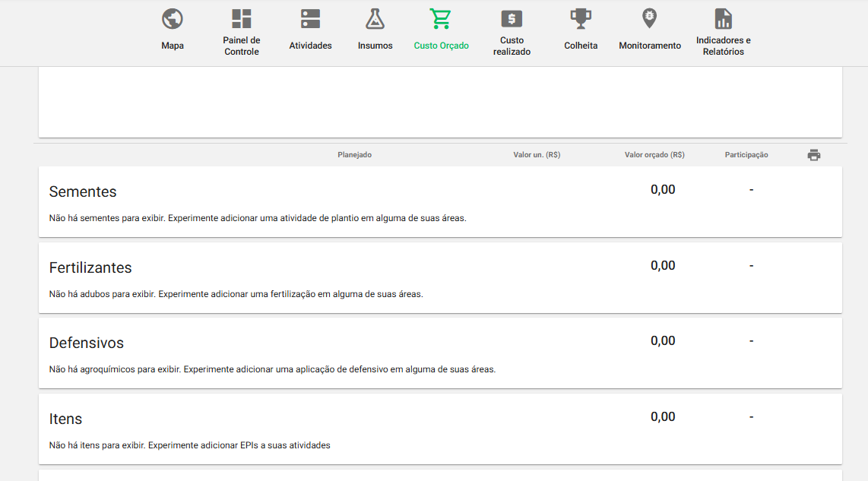Screen dimensions: 868x481
Task: Click the Defensivos section heading
Action: pyautogui.click(x=87, y=343)
